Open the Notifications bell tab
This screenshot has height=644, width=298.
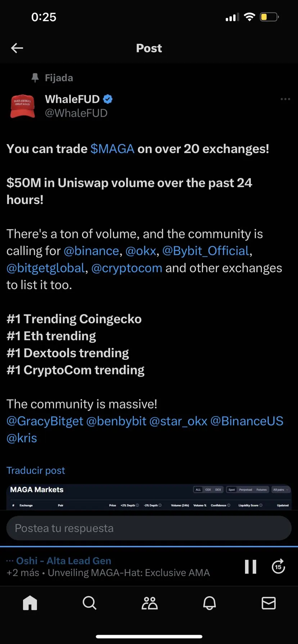tap(209, 603)
